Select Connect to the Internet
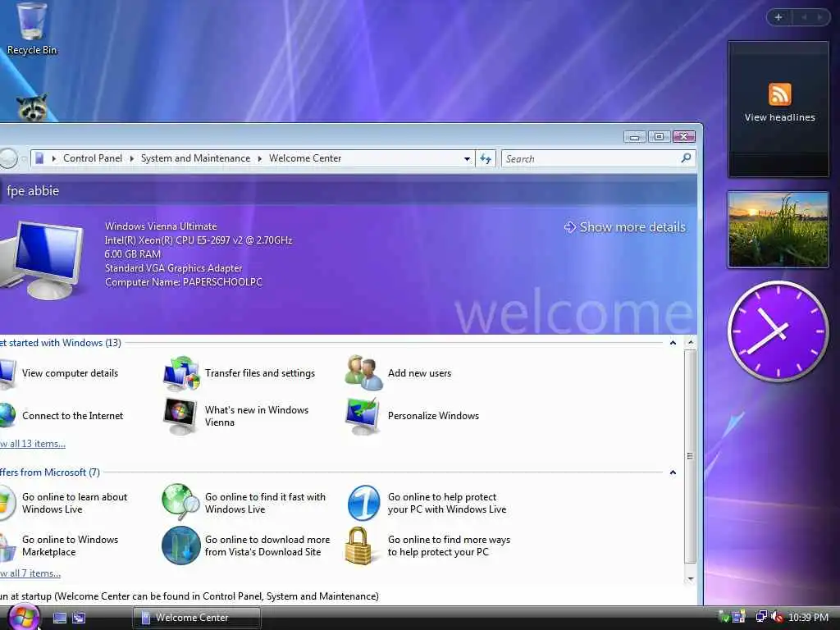The width and height of the screenshot is (840, 630). point(62,416)
